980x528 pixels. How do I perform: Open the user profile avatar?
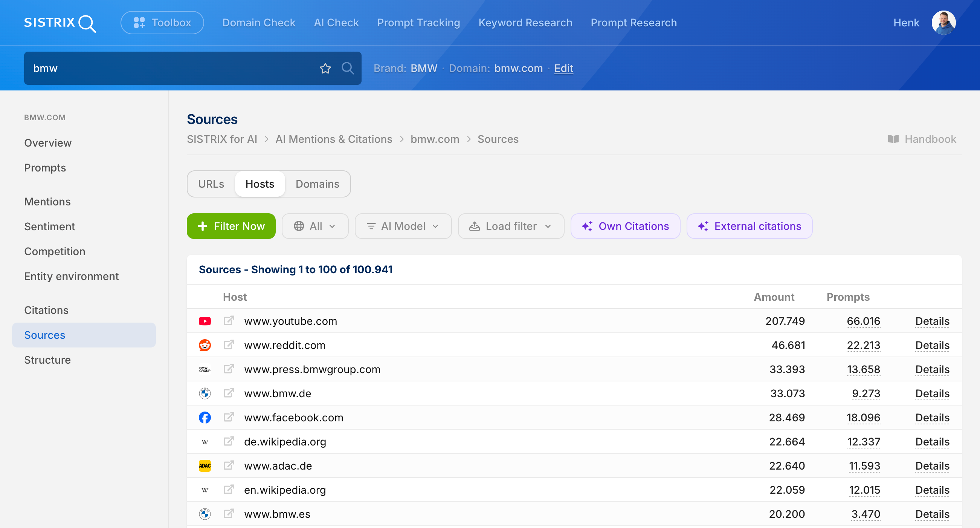943,23
